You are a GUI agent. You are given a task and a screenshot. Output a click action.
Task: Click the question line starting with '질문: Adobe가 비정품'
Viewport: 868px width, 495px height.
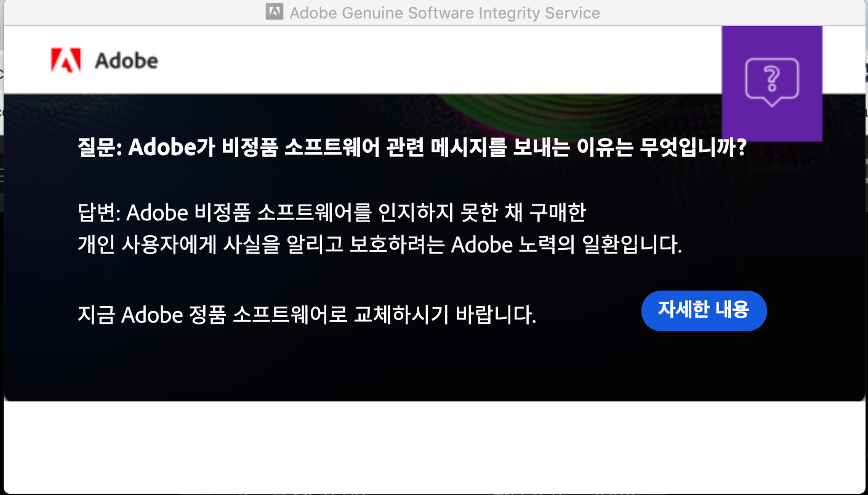pos(412,148)
